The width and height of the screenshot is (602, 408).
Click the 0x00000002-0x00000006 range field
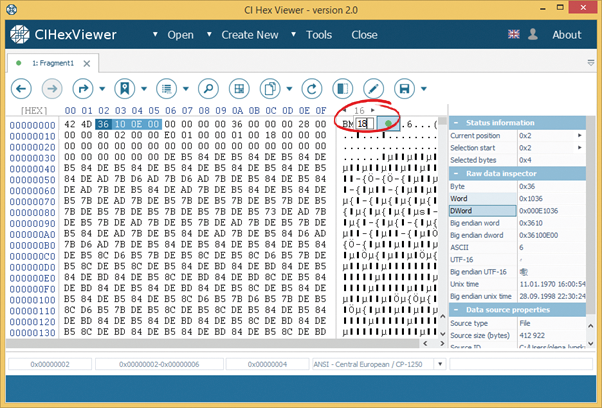(159, 364)
